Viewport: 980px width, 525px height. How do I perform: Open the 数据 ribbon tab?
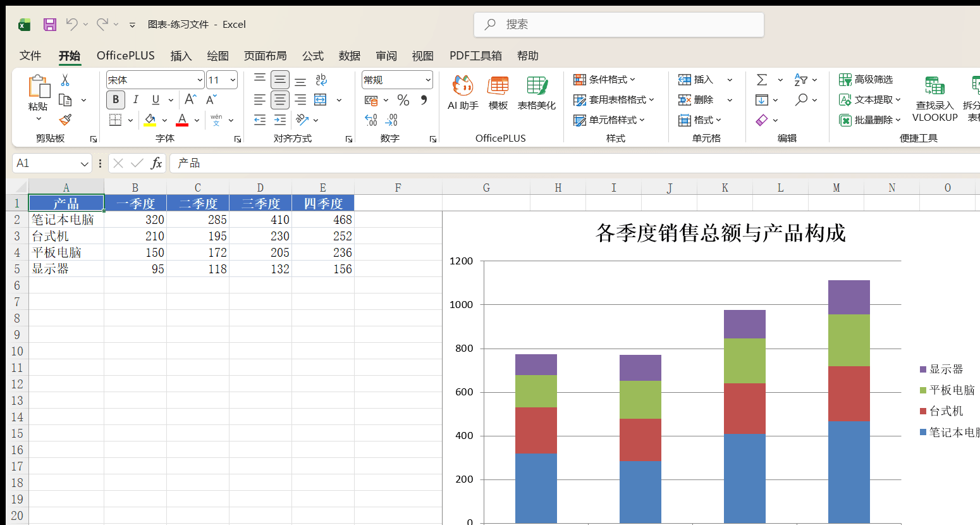(x=350, y=56)
